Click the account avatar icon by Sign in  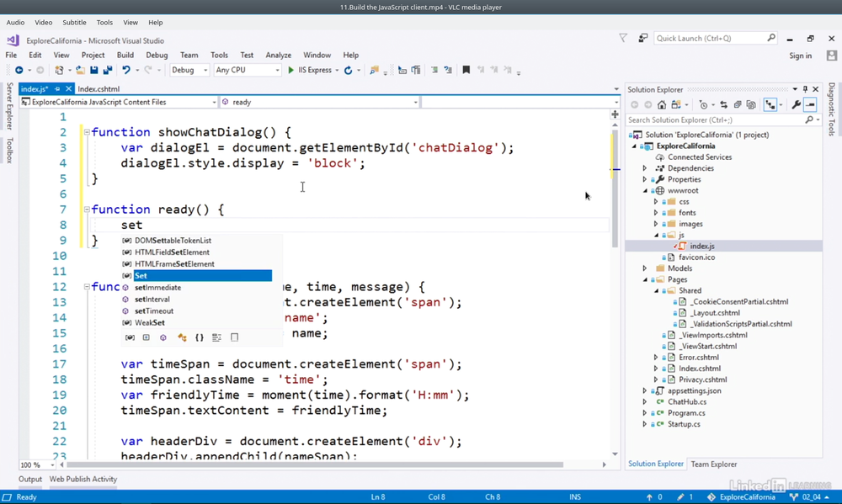832,56
